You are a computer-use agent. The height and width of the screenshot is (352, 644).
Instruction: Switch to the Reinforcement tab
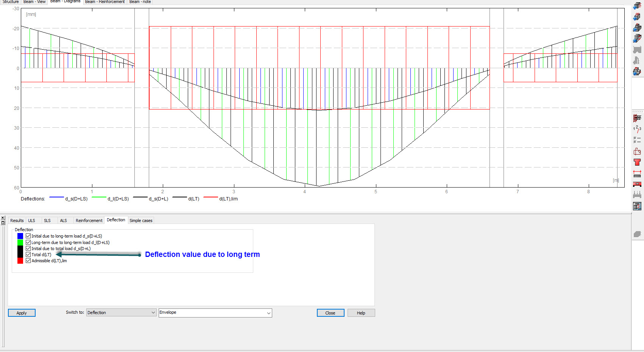89,221
